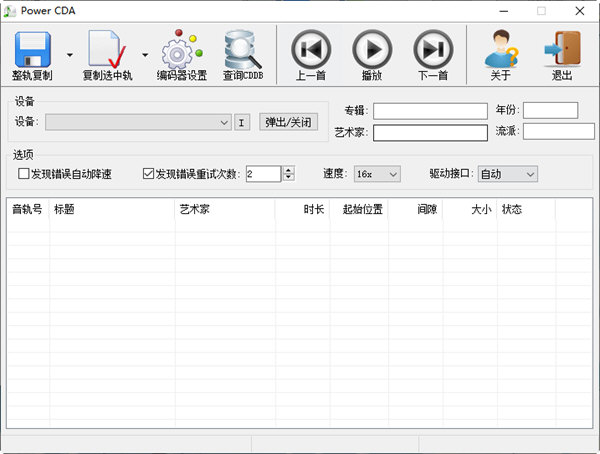Expand the arrow next to 复制选中轨
Image resolution: width=600 pixels, height=454 pixels.
point(145,55)
